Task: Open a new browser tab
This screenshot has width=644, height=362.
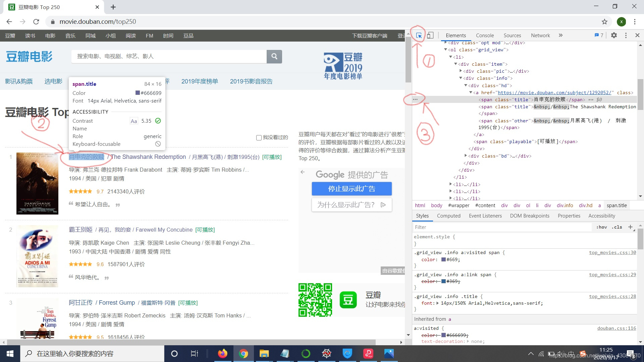Action: coord(113,7)
